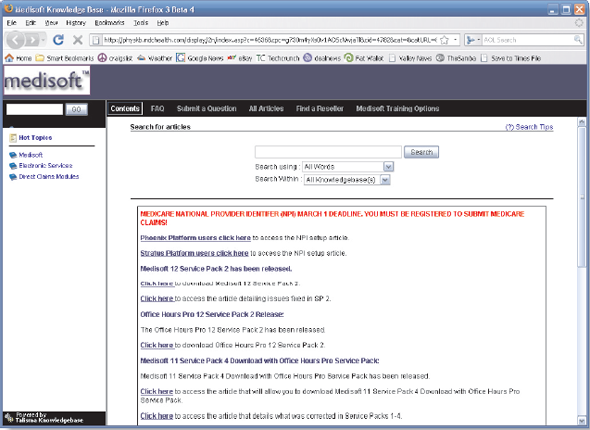Click the Hot Topics icon in sidebar

pos(13,138)
